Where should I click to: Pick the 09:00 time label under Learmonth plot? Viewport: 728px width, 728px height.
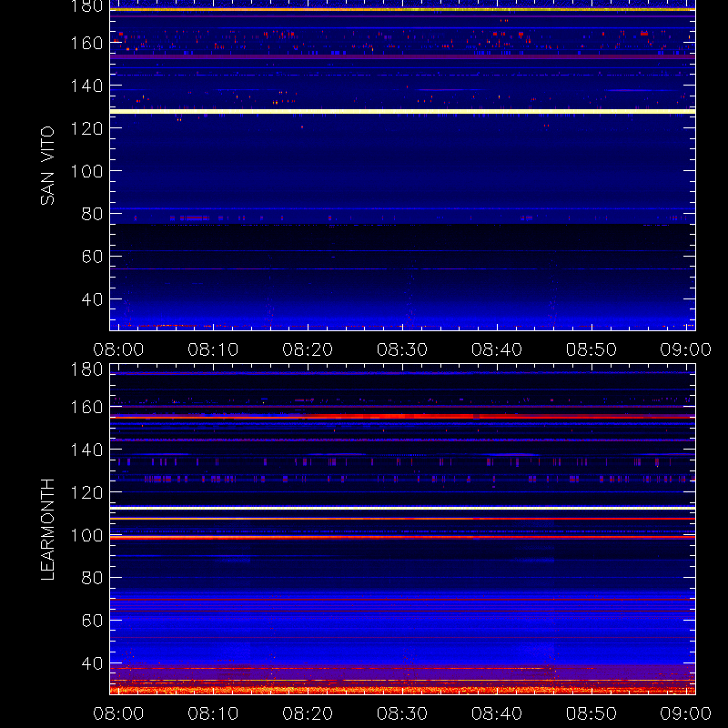click(x=686, y=713)
